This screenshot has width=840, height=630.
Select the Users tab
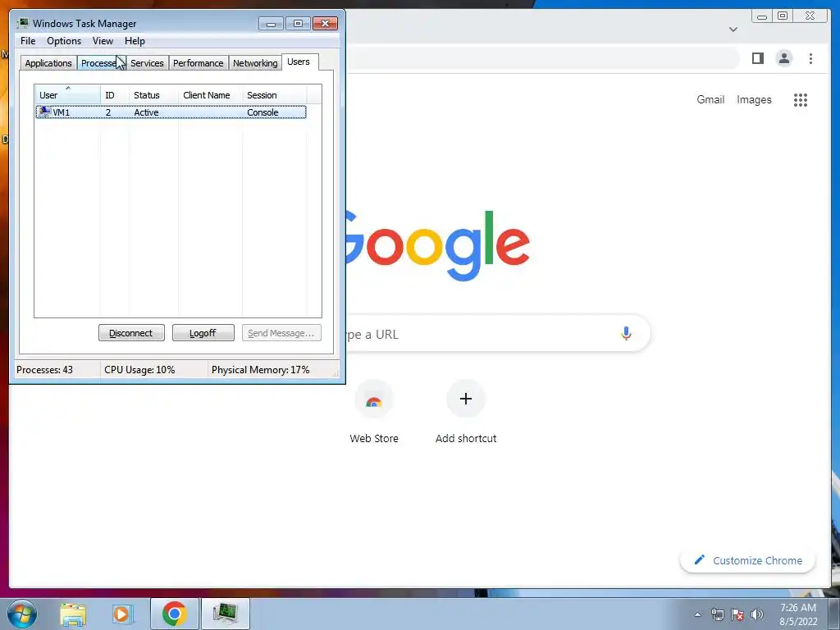coord(299,62)
